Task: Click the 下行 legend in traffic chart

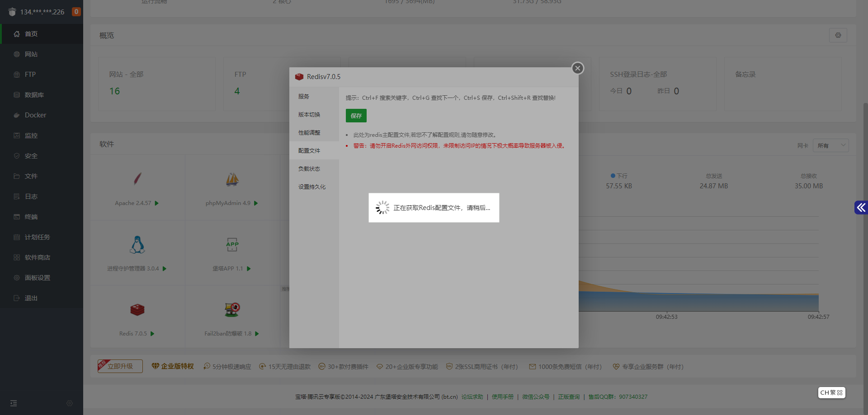Action: 619,176
